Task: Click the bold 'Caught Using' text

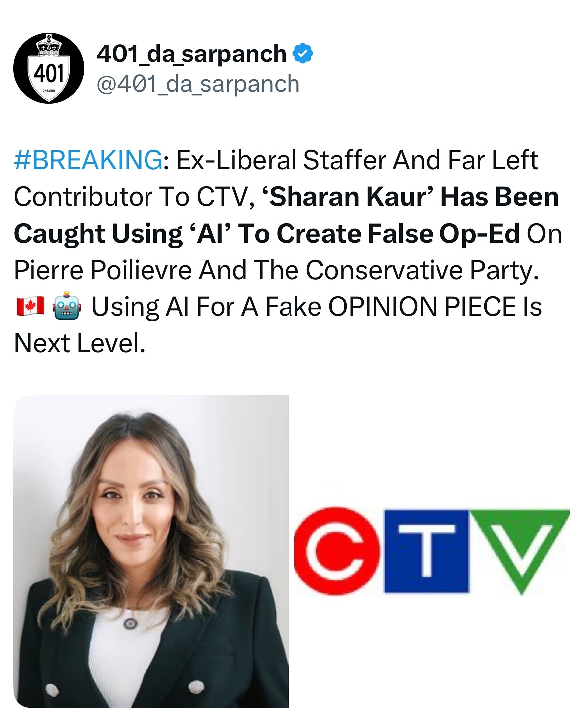Action: pos(98,234)
